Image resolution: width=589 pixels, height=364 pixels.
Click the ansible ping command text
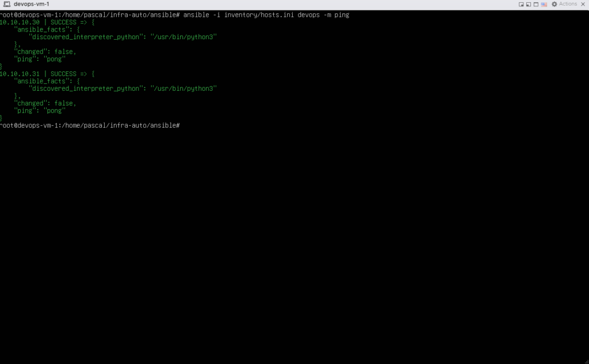(266, 15)
